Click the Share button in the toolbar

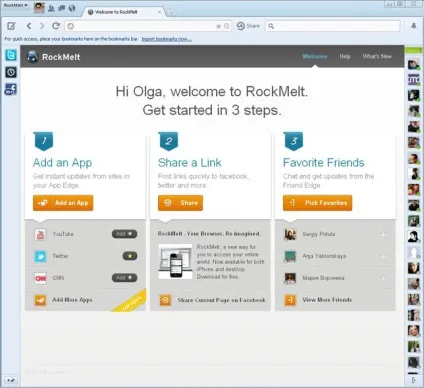[x=248, y=26]
